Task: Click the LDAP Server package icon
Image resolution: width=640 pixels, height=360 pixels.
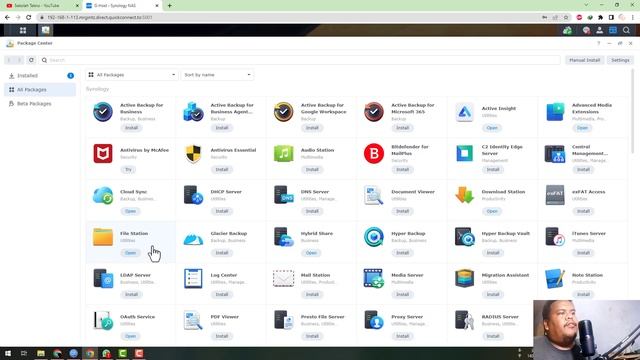Action: point(103,278)
